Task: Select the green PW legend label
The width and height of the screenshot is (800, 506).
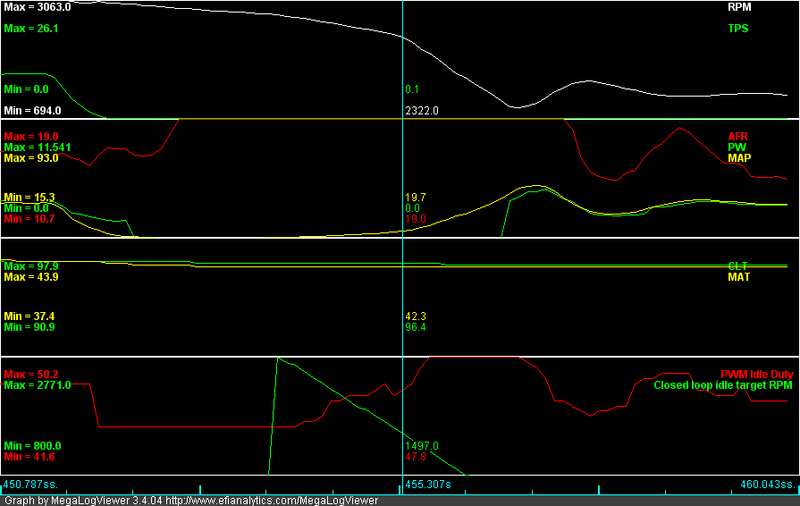Action: tap(739, 147)
